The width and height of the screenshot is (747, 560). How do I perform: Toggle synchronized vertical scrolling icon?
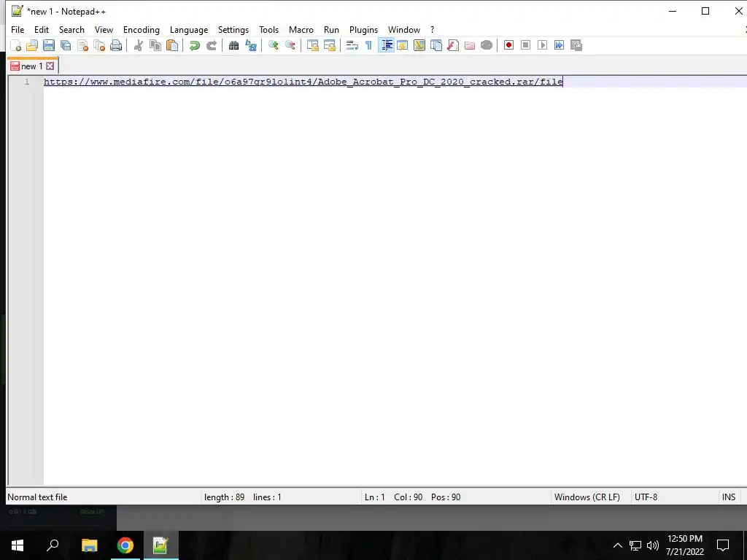coord(312,45)
